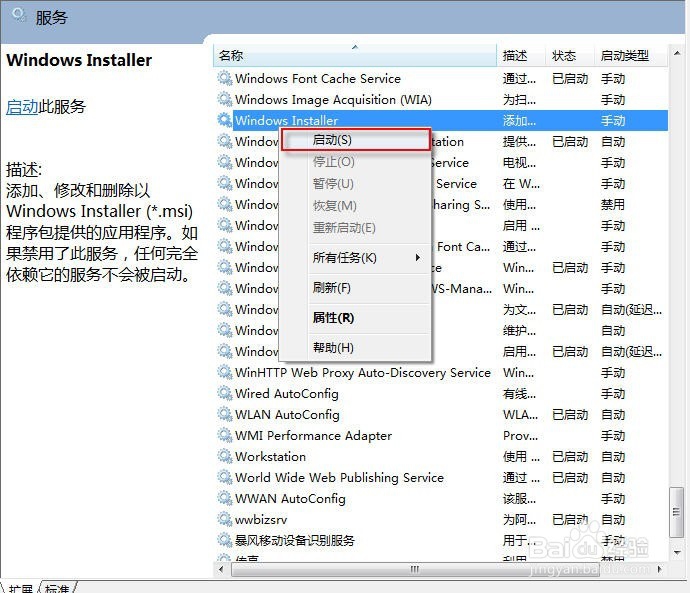Click gear icon of World Wide Web Publishing Service
This screenshot has height=593, width=690.
tap(225, 478)
